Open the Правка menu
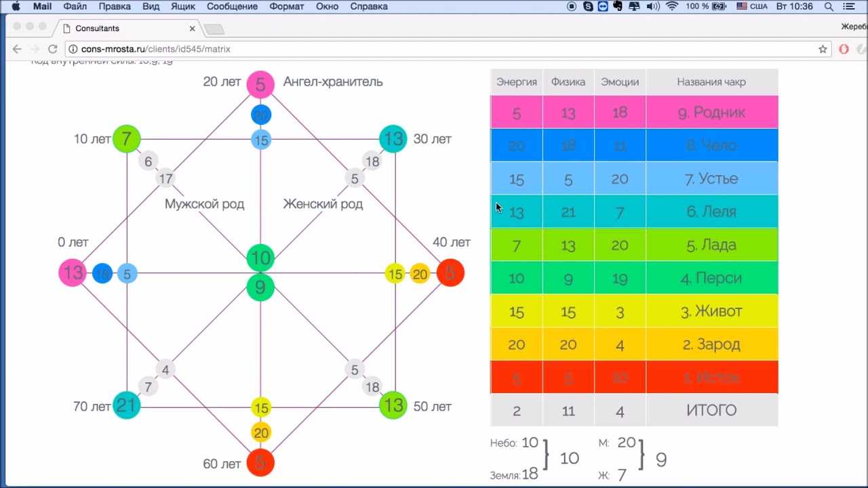This screenshot has height=488, width=868. 115,6
